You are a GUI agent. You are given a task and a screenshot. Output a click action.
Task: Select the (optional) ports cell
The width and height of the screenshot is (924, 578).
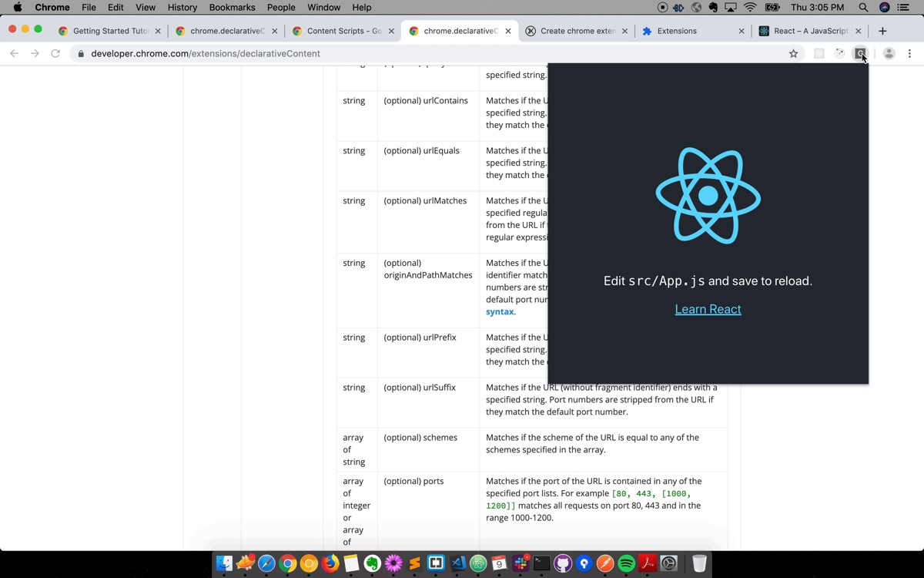coord(428,510)
